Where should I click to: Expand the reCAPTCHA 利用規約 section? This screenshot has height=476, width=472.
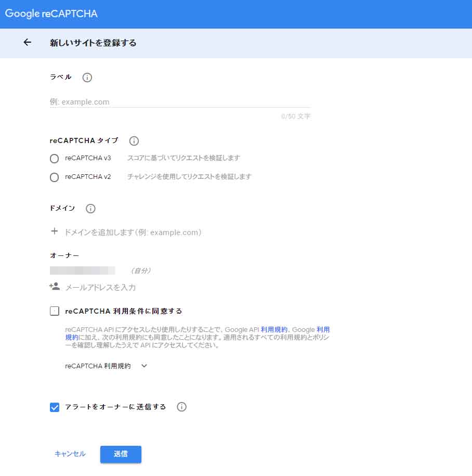click(98, 366)
